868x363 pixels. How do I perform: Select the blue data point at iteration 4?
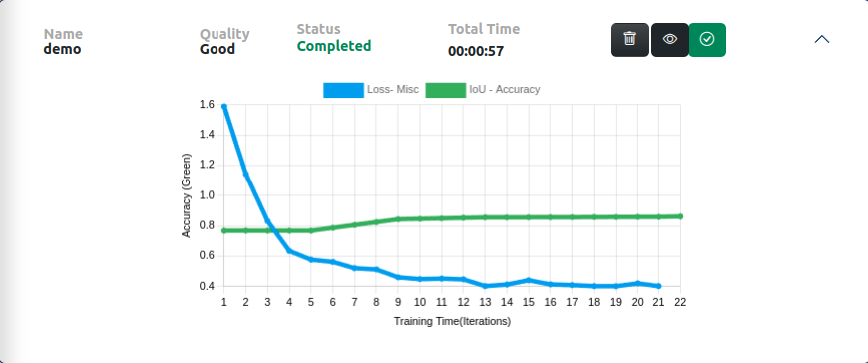289,251
